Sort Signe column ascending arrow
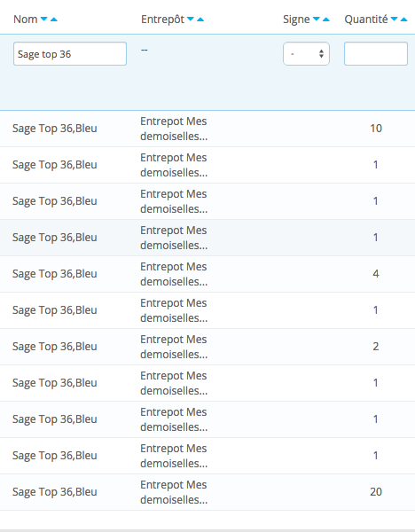Viewport: 415px width, 532px height. pos(325,19)
